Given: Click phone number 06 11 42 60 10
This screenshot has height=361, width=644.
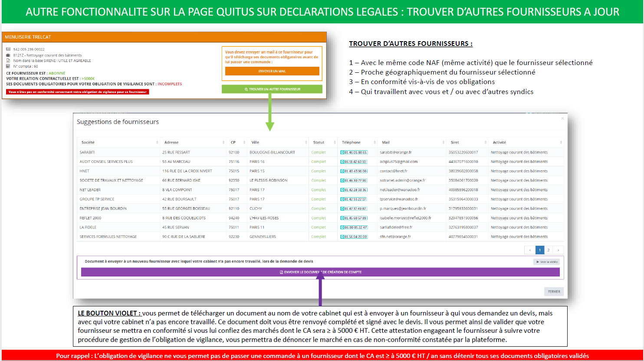Looking at the screenshot, I should (x=354, y=162).
